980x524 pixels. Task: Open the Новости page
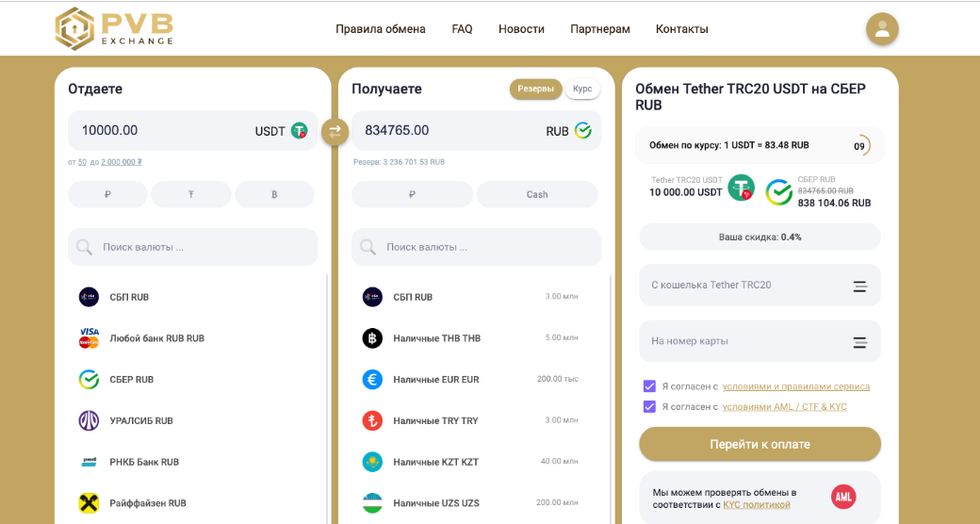(521, 29)
